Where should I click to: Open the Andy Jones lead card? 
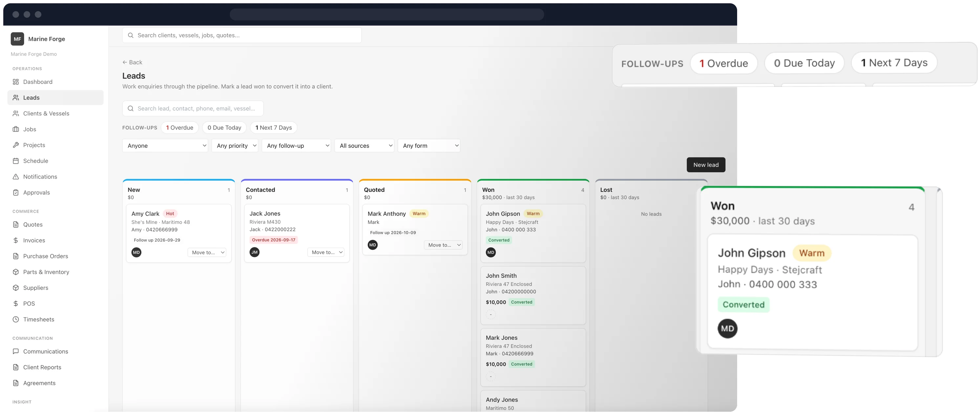[x=533, y=401]
